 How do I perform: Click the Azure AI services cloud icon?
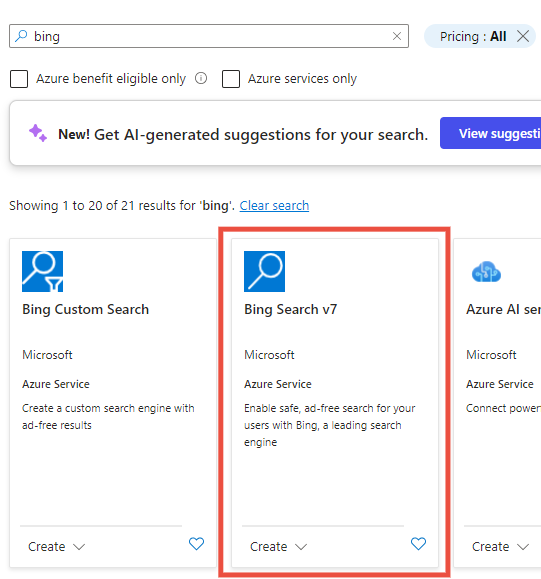point(486,272)
